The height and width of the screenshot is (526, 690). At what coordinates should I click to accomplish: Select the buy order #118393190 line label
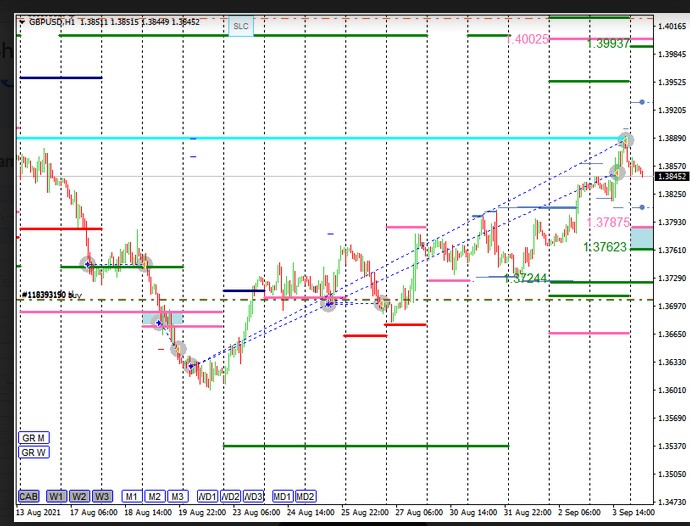click(x=52, y=296)
